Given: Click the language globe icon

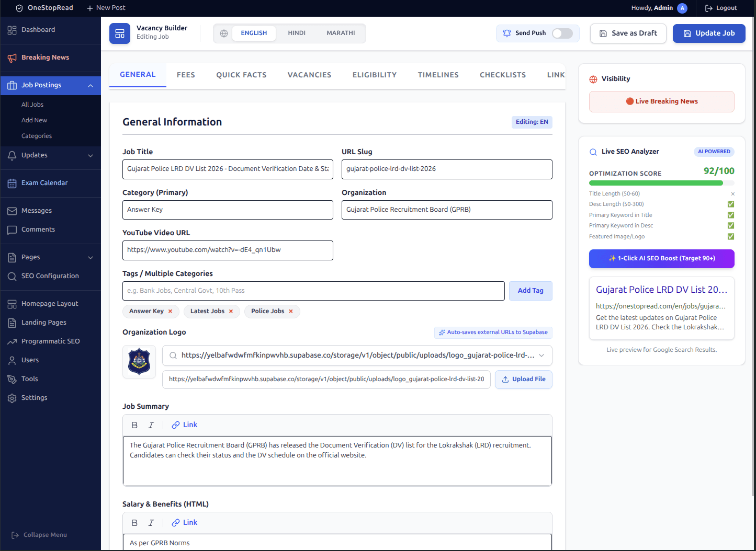Looking at the screenshot, I should [x=224, y=33].
